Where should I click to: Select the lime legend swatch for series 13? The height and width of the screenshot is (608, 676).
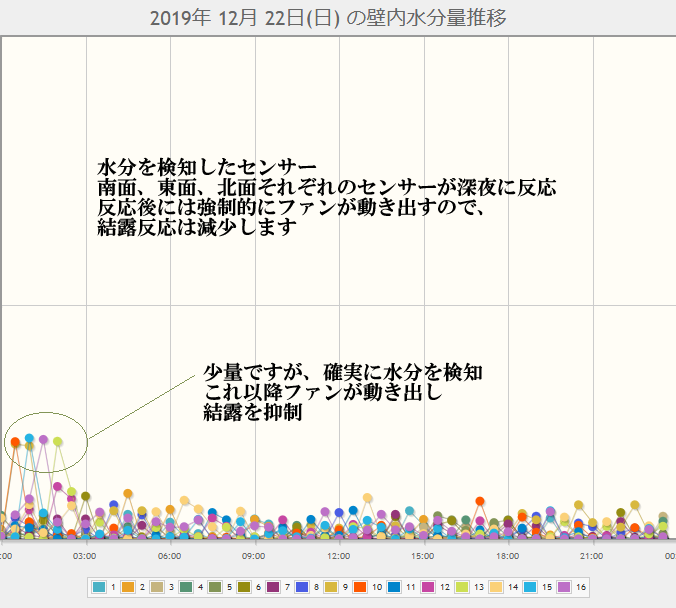(462, 587)
